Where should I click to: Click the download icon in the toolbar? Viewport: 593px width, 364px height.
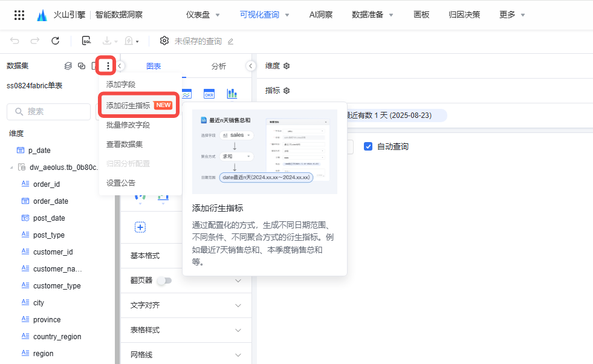tap(107, 41)
